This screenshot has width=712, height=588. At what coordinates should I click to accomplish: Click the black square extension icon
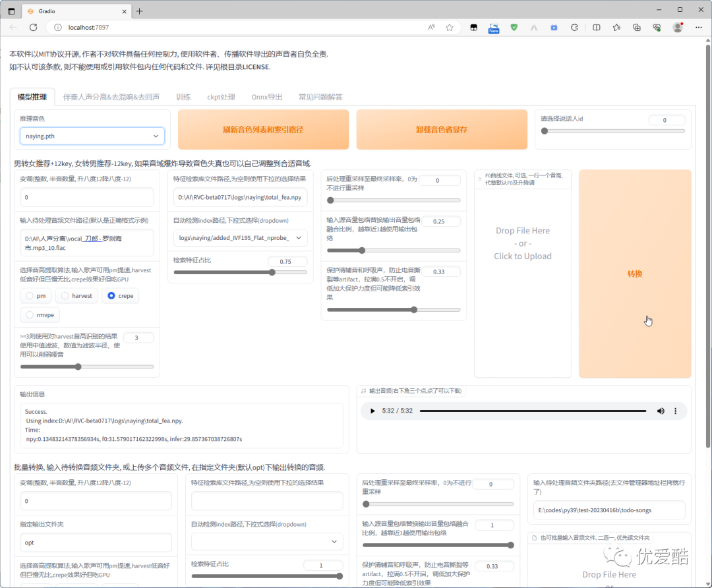[473, 27]
